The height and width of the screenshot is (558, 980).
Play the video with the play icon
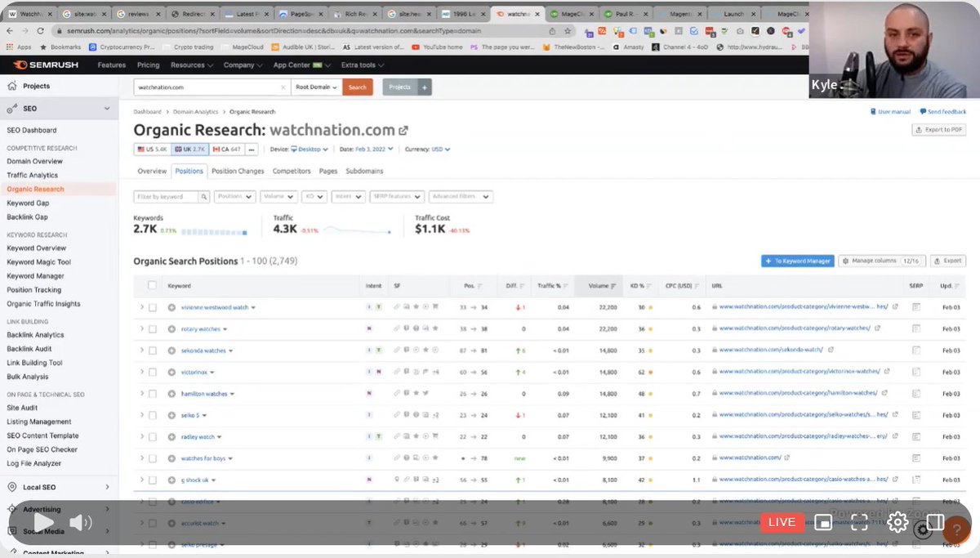pyautogui.click(x=43, y=522)
